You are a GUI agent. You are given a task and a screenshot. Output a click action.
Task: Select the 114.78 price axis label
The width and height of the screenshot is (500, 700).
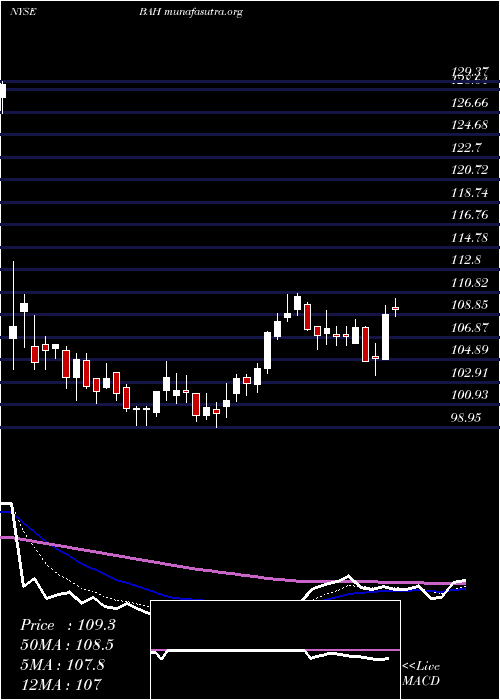coord(469,238)
